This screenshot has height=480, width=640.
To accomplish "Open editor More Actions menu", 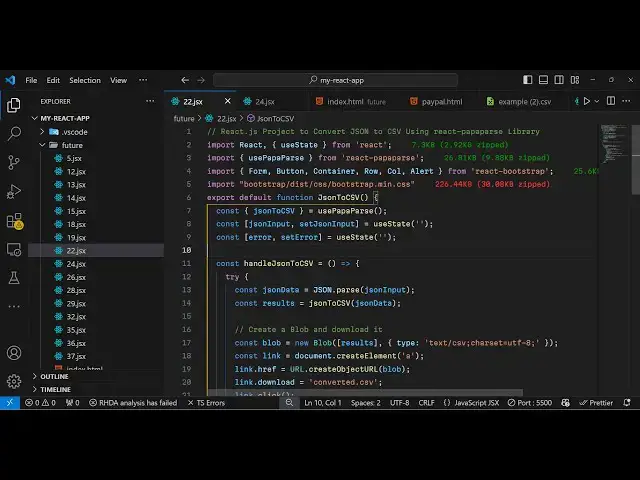I will click(626, 101).
